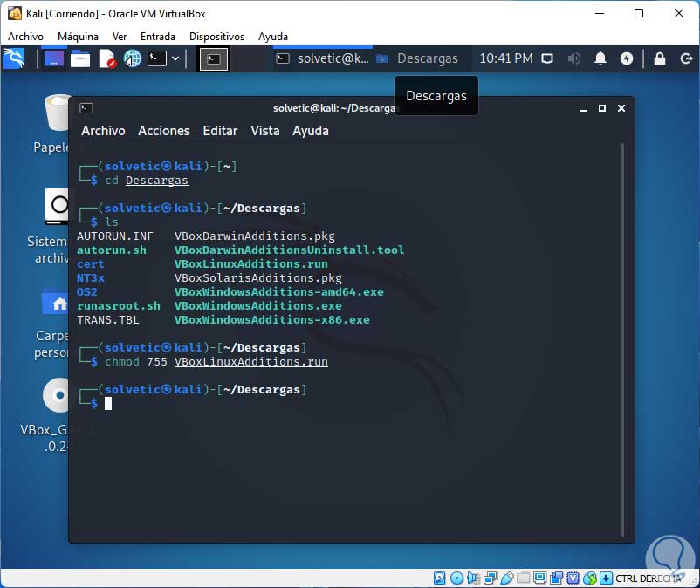Switch to Descargas file manager taskbar button
Image resolution: width=700 pixels, height=588 pixels.
(x=417, y=58)
